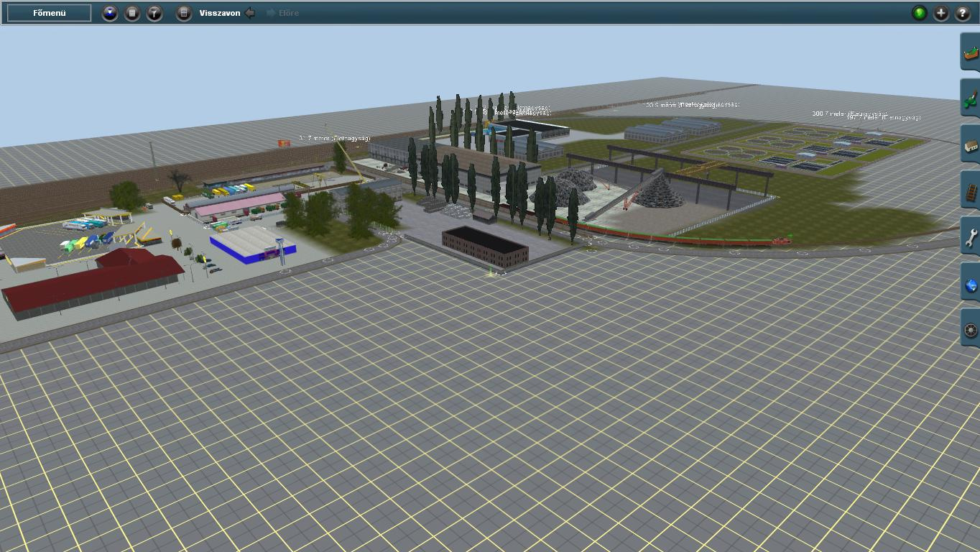Undo last action with Visszavon

[227, 13]
